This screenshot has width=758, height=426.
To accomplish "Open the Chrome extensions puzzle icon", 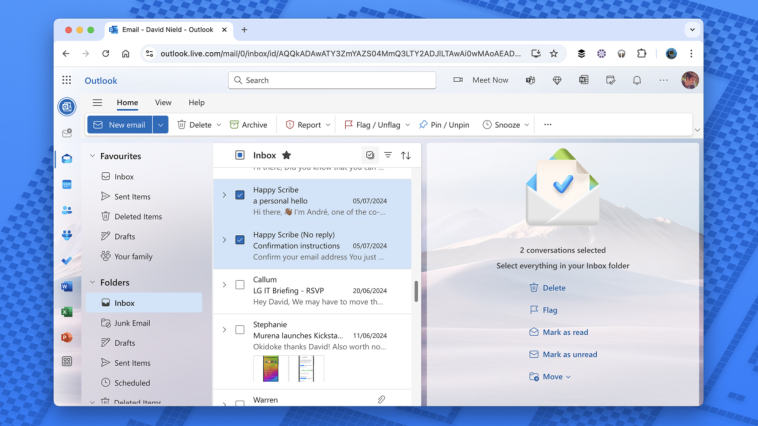I will pos(641,54).
